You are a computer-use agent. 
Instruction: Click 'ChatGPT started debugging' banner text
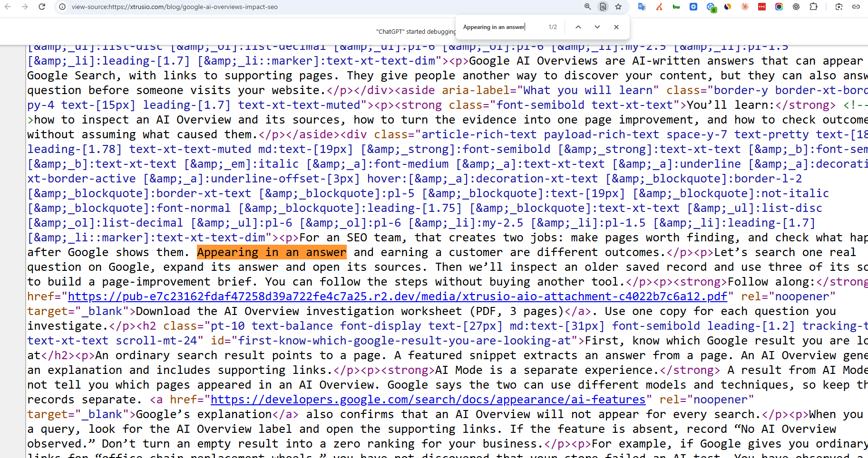coord(416,31)
